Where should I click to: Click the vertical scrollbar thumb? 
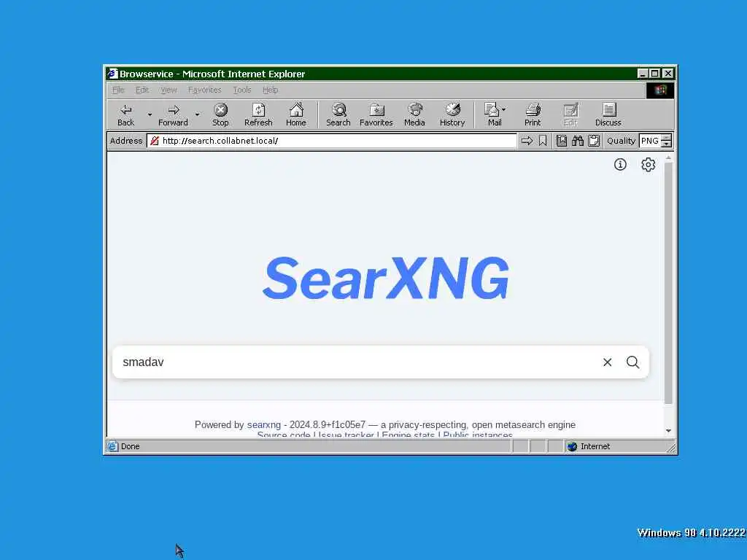click(x=668, y=284)
